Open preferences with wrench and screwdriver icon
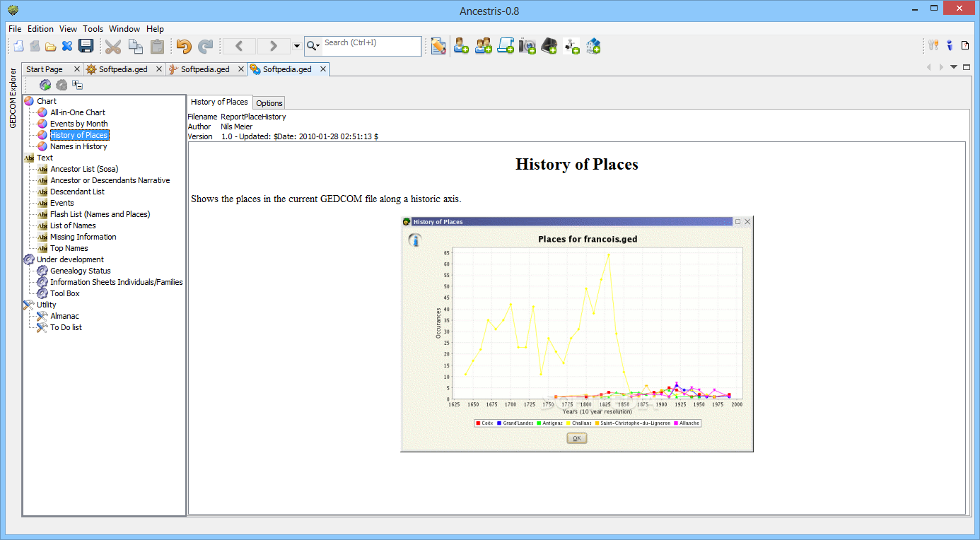This screenshot has width=980, height=540. (x=933, y=45)
